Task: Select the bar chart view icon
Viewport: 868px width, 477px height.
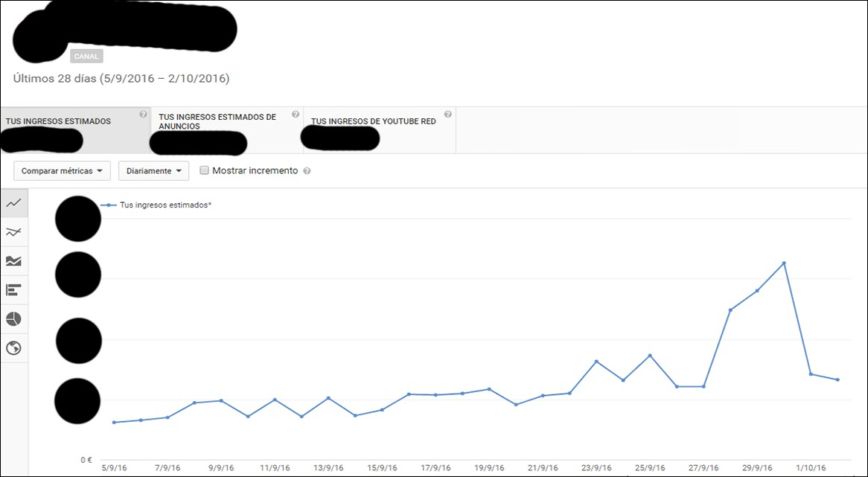Action: point(14,290)
